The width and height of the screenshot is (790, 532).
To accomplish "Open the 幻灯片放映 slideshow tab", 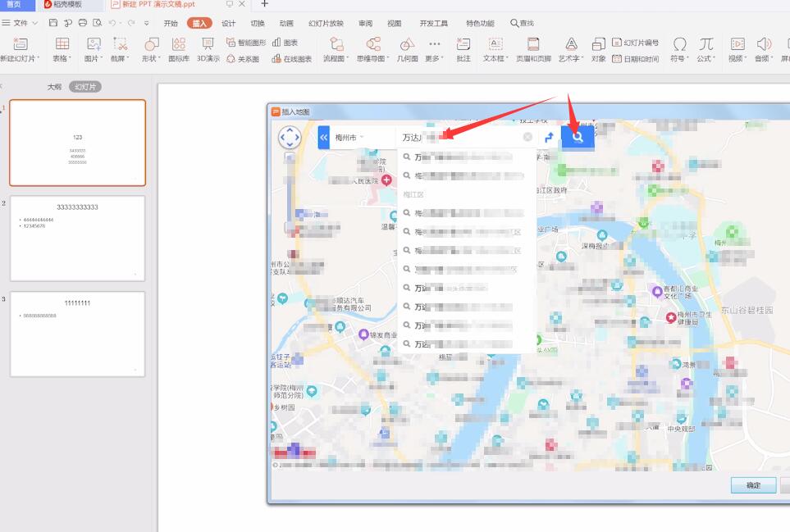I will (x=326, y=23).
